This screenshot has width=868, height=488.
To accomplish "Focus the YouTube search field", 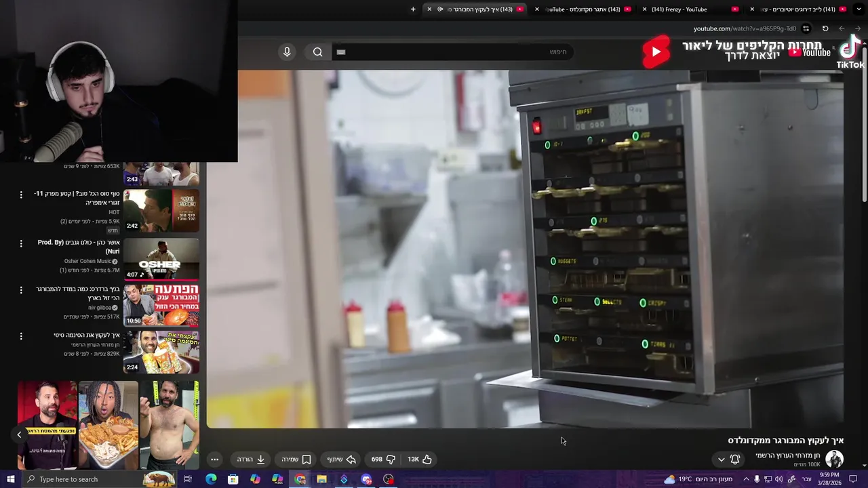I will 452,52.
